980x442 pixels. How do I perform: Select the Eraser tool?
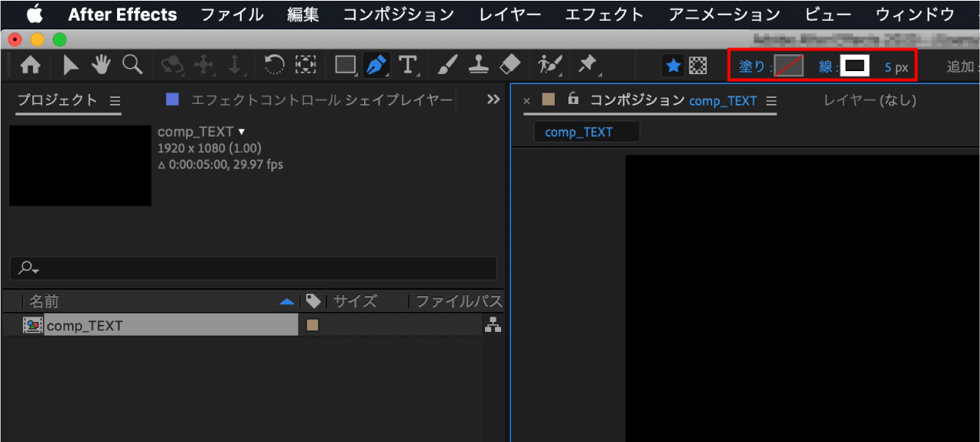pos(510,66)
